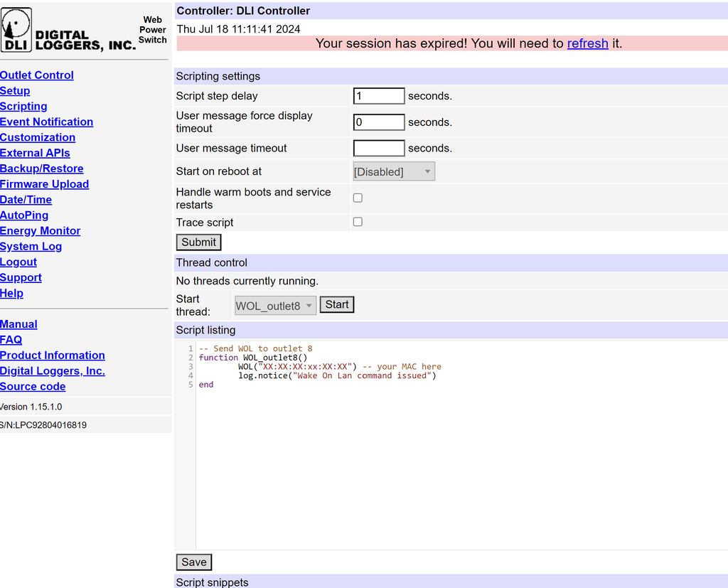Viewport: 728px width, 588px height.
Task: Open the Energy Monitor page
Action: point(40,231)
